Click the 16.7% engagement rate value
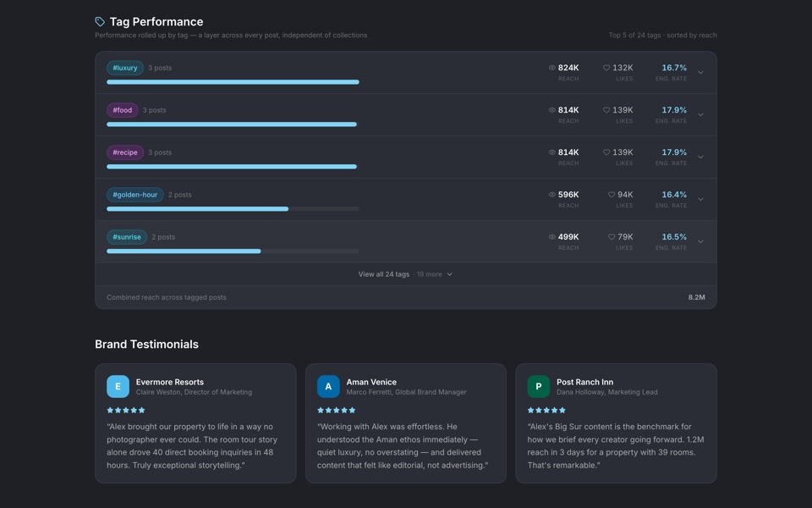Screen dimensions: 812x508 pyautogui.click(x=674, y=68)
